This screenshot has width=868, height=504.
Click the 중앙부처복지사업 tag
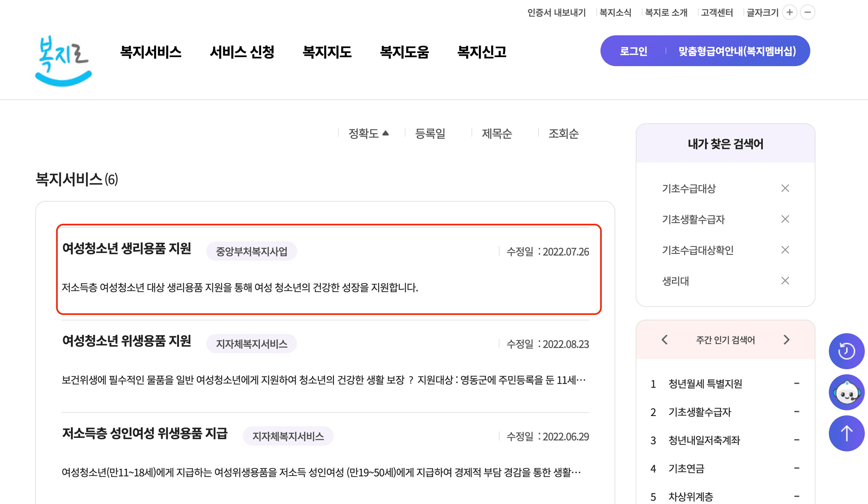(251, 251)
